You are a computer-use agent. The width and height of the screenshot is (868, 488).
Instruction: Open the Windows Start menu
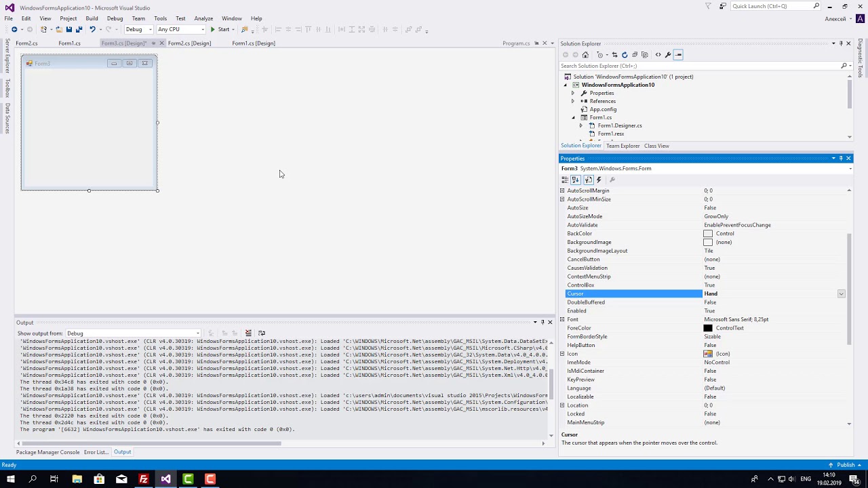(10, 479)
